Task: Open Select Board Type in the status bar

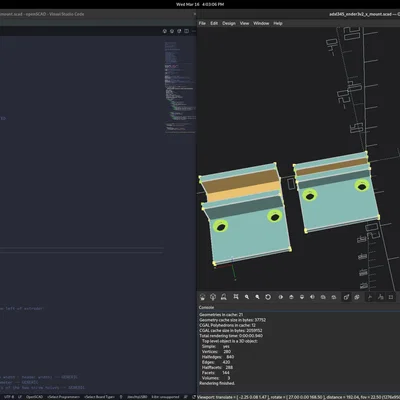Action: coord(99,397)
